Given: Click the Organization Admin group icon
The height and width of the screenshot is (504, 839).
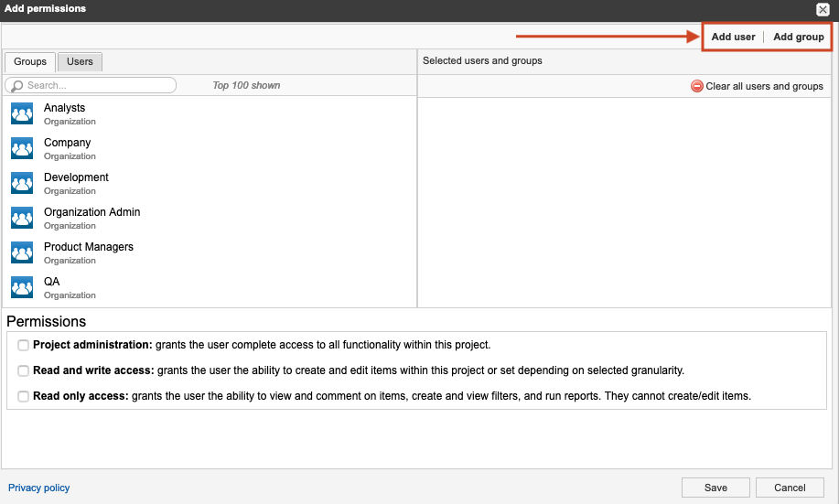Looking at the screenshot, I should click(22, 218).
